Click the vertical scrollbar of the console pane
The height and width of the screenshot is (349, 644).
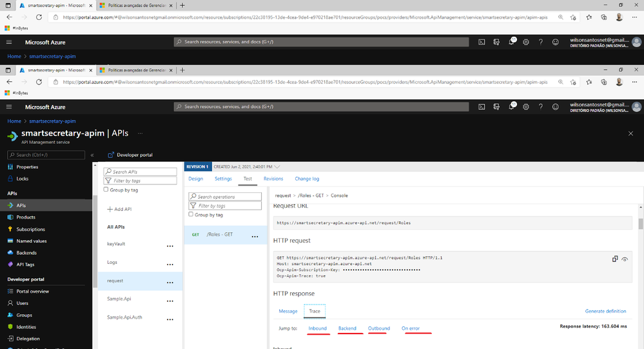tap(640, 224)
